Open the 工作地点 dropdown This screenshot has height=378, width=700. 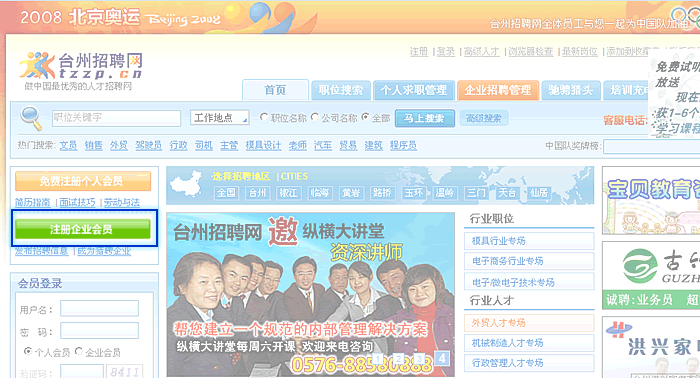point(220,117)
